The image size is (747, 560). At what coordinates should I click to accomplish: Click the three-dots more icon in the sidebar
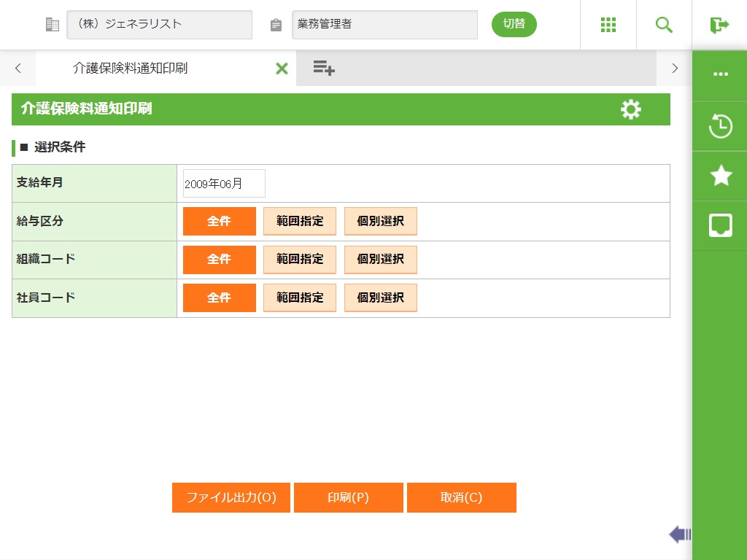721,75
